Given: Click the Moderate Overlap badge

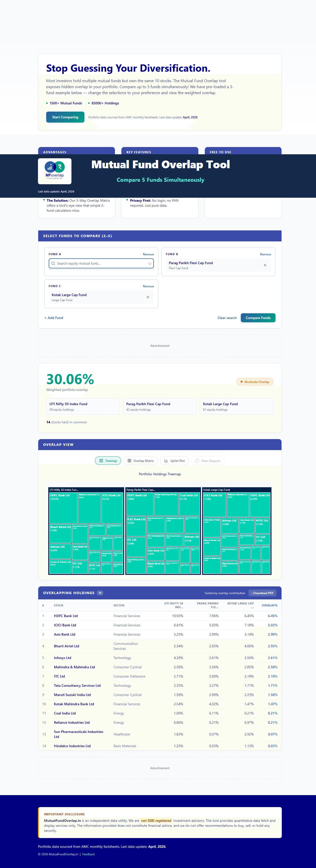Looking at the screenshot, I should 255,382.
